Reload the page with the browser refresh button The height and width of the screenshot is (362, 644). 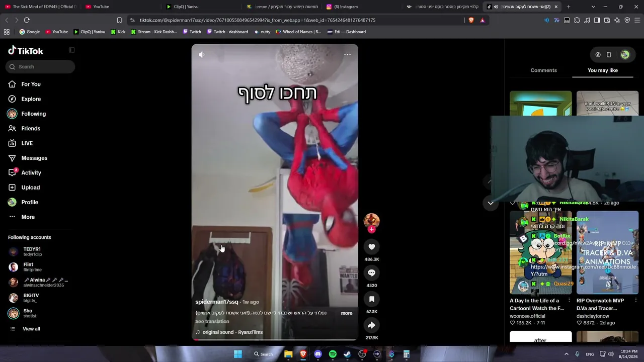click(27, 20)
